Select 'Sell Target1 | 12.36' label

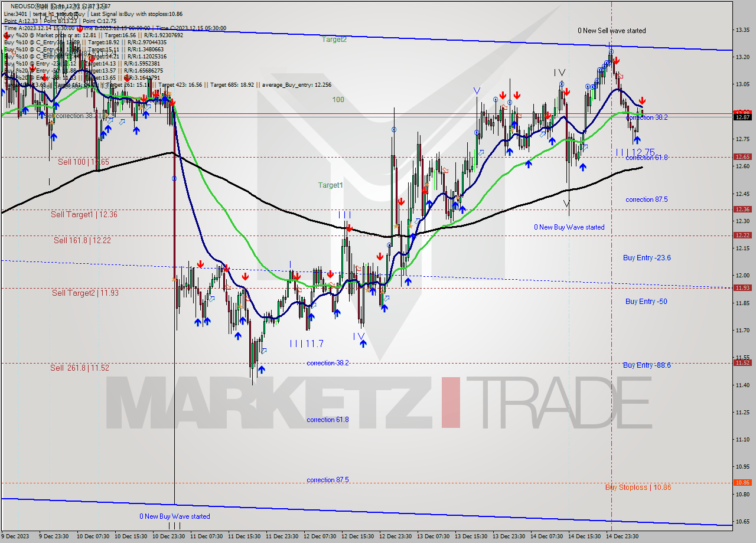point(84,215)
